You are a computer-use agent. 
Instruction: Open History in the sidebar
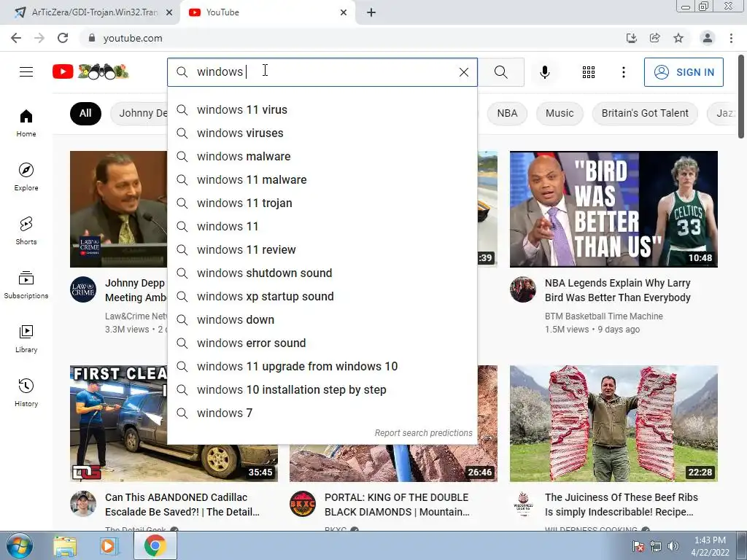click(26, 392)
